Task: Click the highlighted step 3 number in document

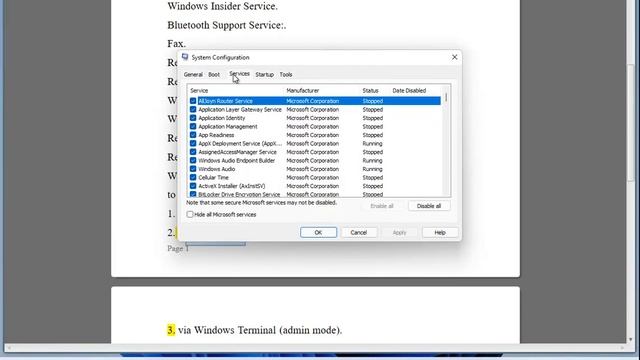Action: [171, 330]
